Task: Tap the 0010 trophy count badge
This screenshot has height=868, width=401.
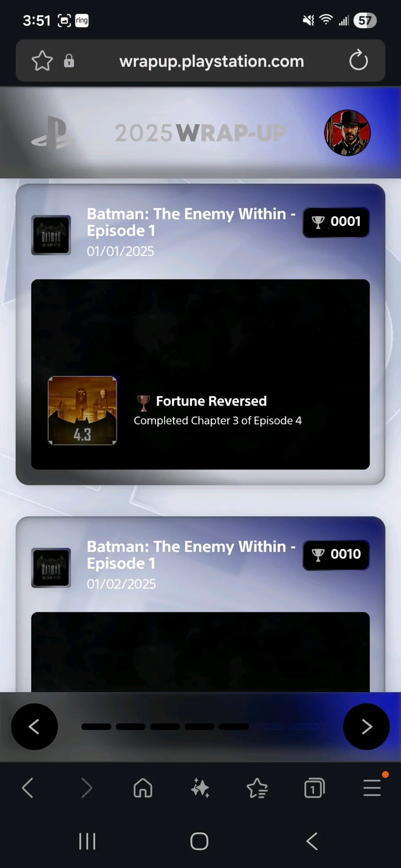Action: 336,554
